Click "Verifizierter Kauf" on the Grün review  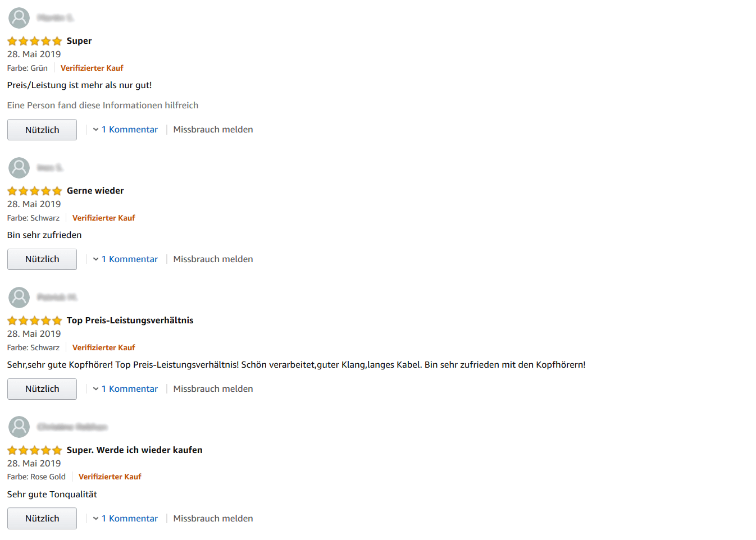pyautogui.click(x=92, y=68)
